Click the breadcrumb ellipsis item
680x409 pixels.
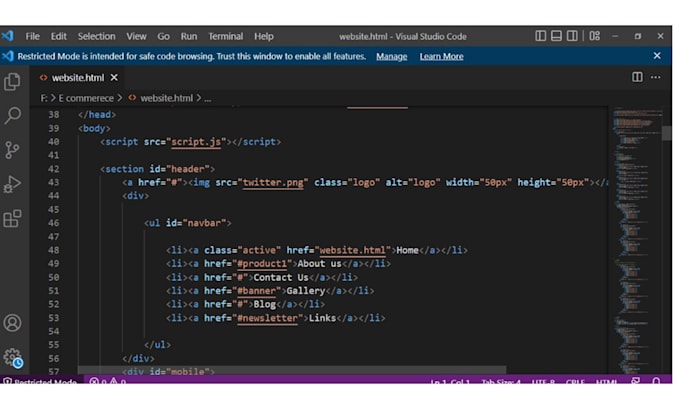pos(208,98)
